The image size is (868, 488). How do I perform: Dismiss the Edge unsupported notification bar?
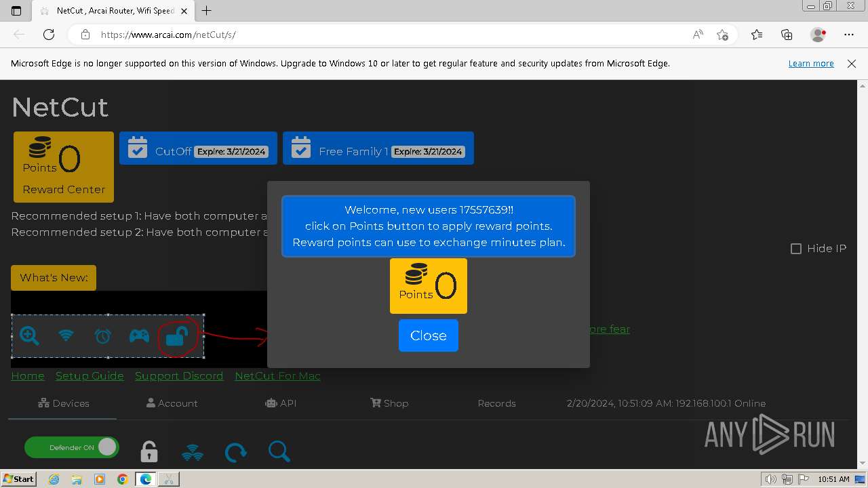point(852,64)
